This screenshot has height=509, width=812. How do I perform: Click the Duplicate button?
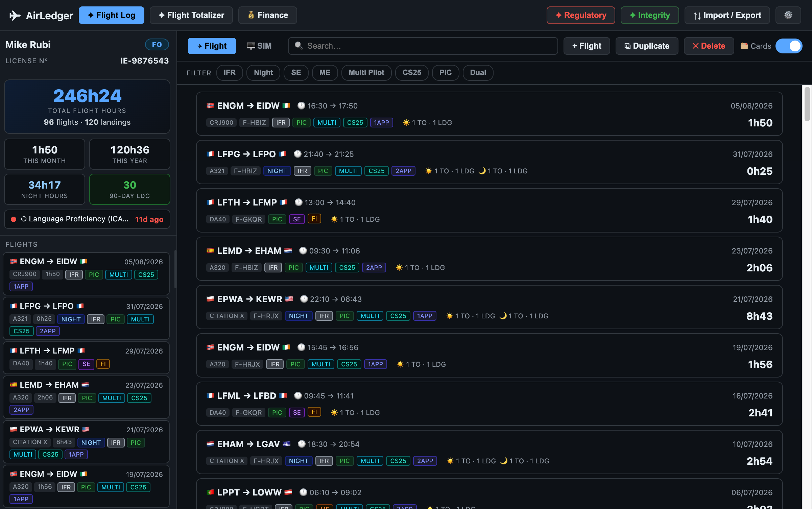(647, 46)
